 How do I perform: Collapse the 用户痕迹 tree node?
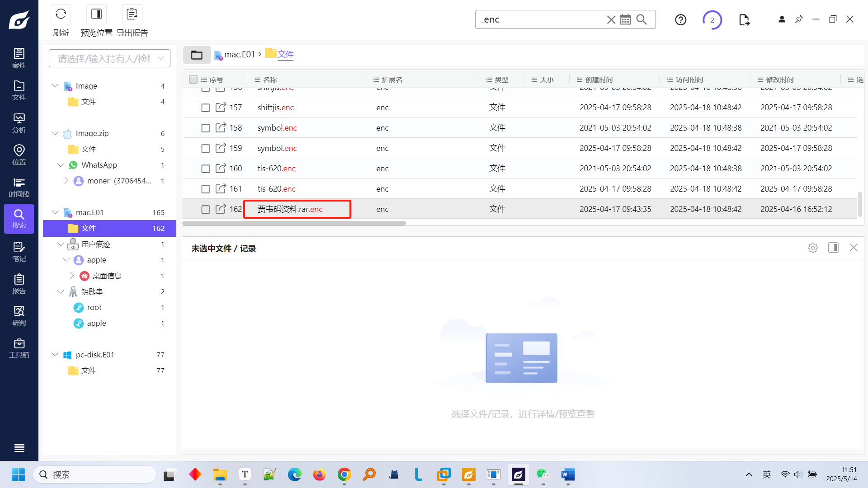pyautogui.click(x=61, y=244)
